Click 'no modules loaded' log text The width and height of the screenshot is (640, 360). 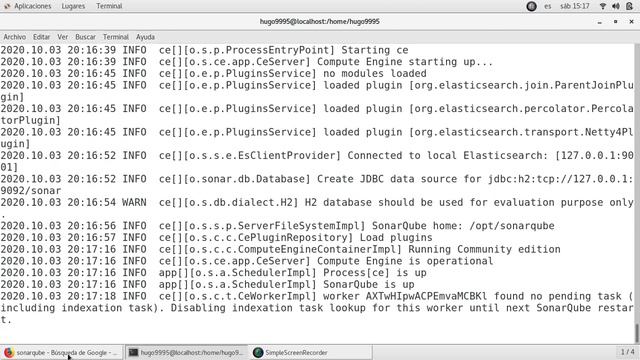point(375,73)
